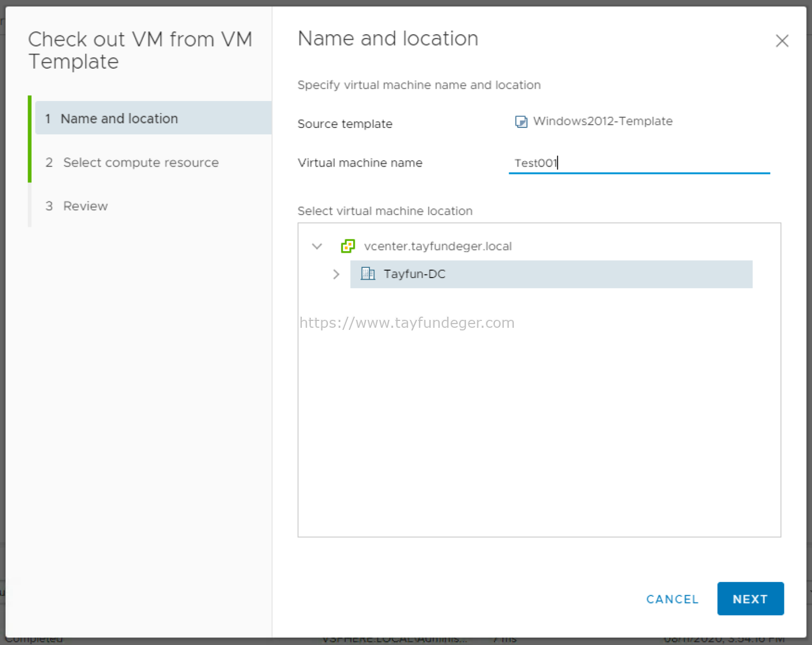
Task: Click the Tayfun-DC datacenter building icon
Action: pyautogui.click(x=367, y=274)
